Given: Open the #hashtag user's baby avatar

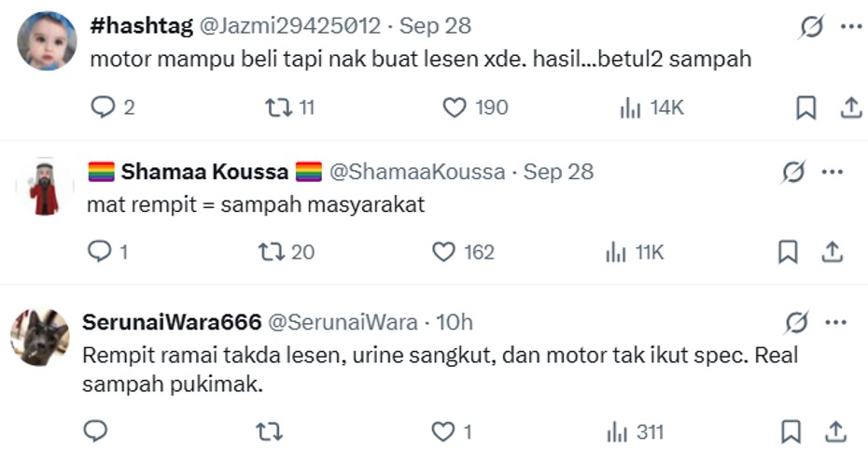Looking at the screenshot, I should [x=47, y=40].
